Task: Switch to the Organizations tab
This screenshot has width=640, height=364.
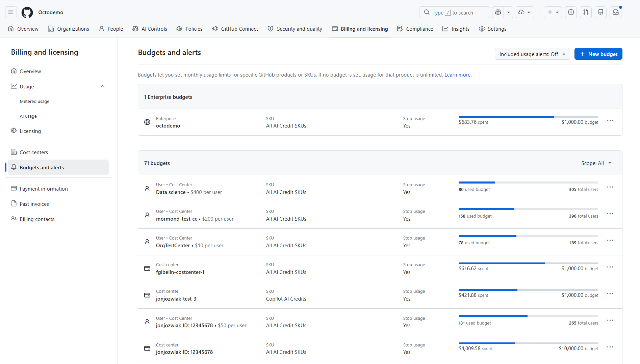Action: click(x=69, y=29)
